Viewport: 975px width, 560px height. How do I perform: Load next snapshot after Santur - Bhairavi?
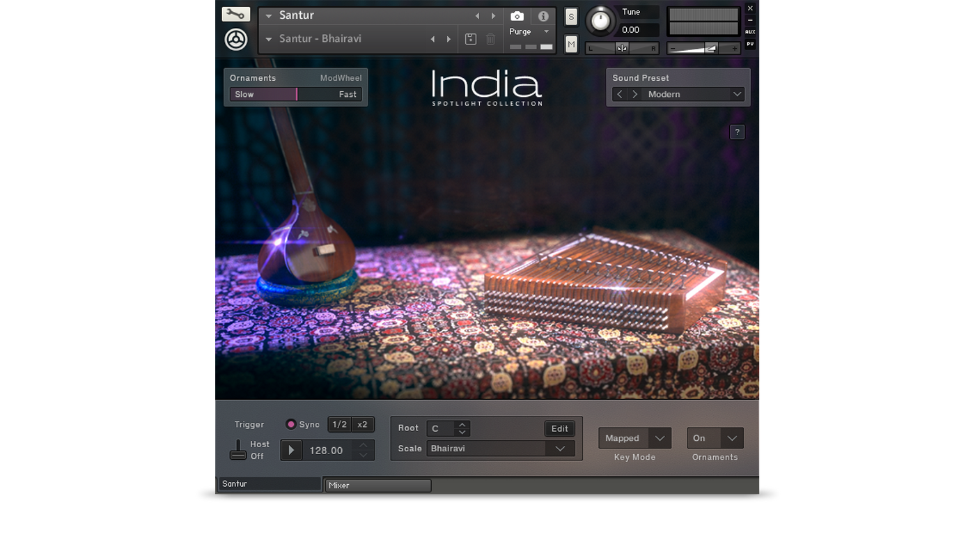pyautogui.click(x=448, y=39)
